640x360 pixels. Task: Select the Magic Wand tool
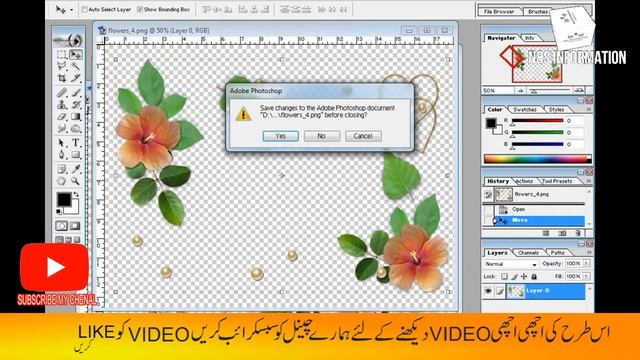(x=76, y=66)
